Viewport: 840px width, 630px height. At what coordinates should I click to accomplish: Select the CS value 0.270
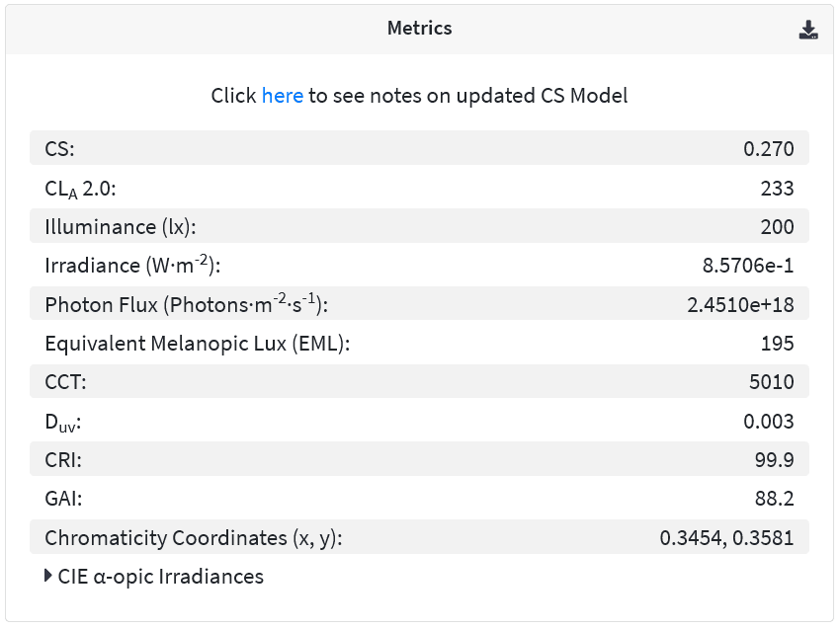(x=768, y=149)
